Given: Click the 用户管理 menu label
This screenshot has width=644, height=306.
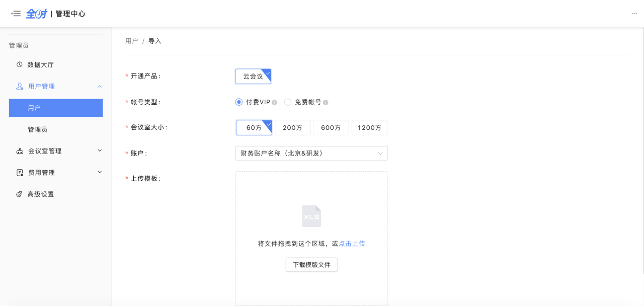Looking at the screenshot, I should tap(42, 87).
